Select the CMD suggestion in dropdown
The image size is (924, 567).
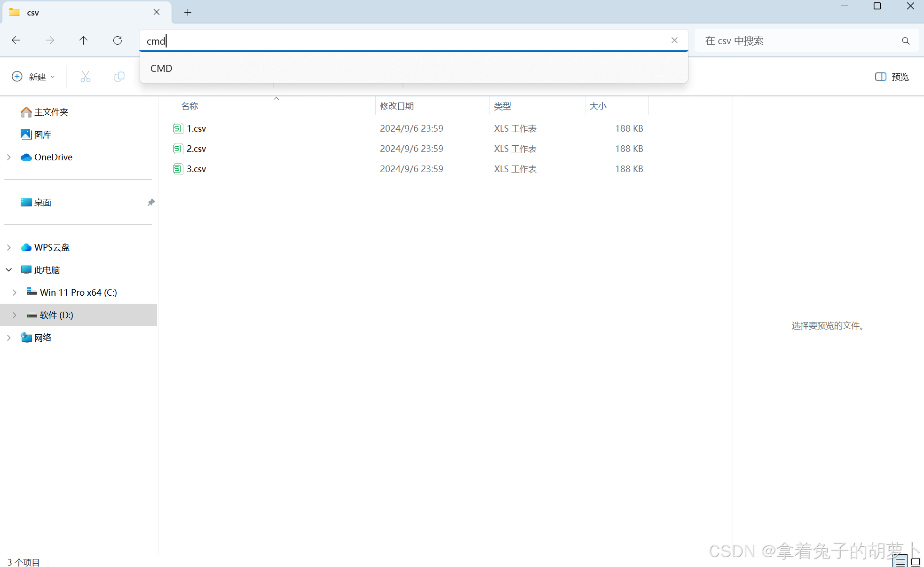(x=161, y=69)
